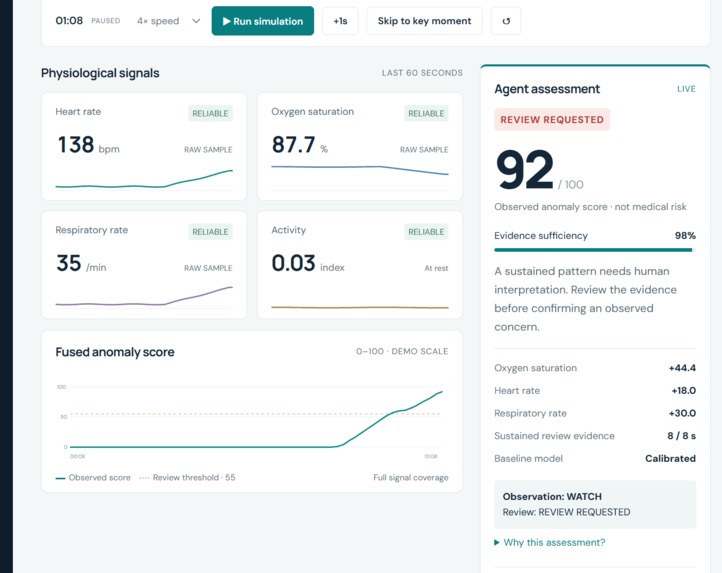
Task: Click the Oxygen saturation +44.4 contribution value
Action: tap(682, 368)
